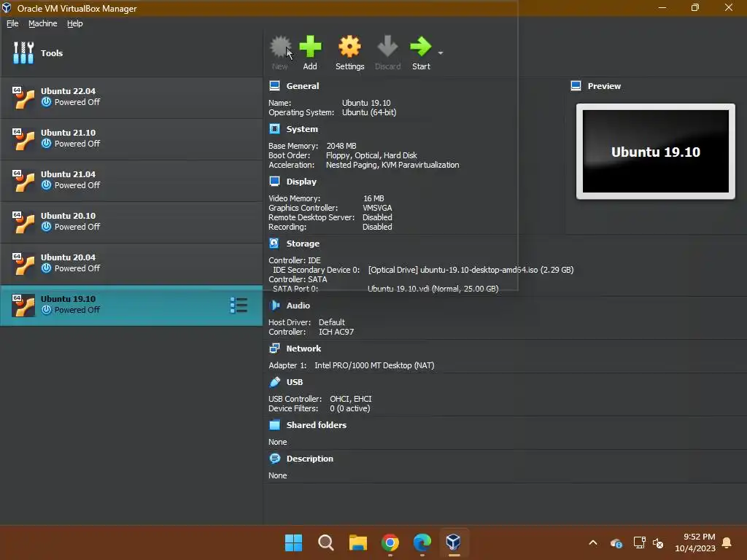Click the USB section plug icon
This screenshot has width=747, height=560.
tap(274, 382)
